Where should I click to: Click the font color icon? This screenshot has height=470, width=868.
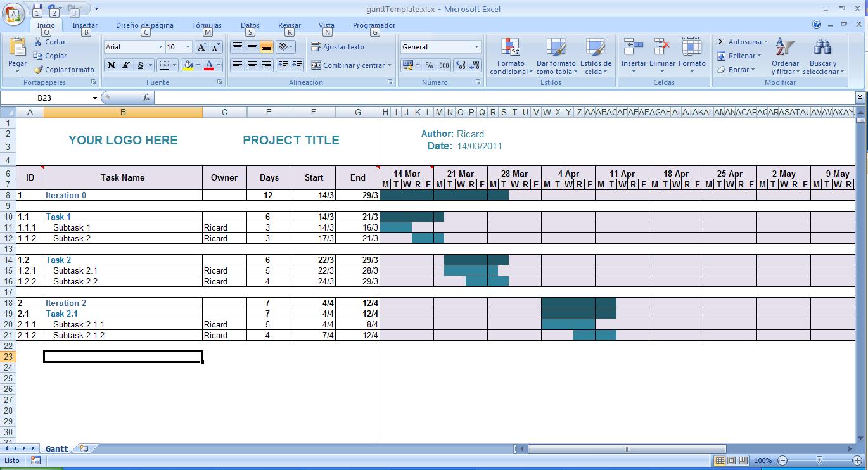pyautogui.click(x=210, y=65)
